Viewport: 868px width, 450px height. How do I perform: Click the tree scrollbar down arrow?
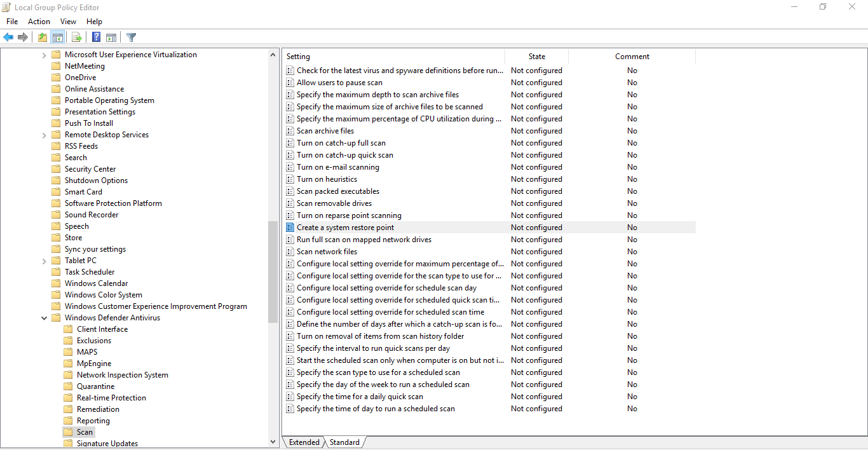[x=273, y=441]
